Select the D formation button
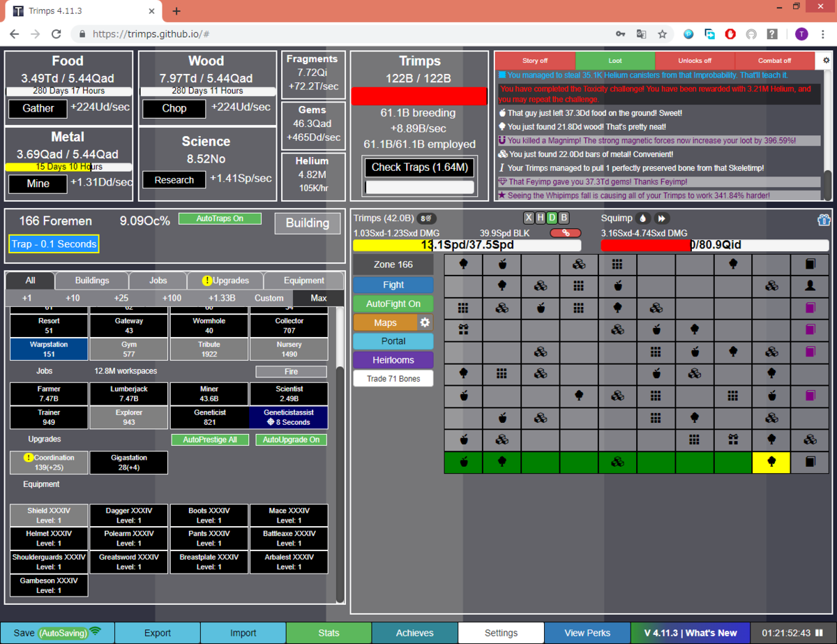The image size is (837, 644). pos(552,218)
